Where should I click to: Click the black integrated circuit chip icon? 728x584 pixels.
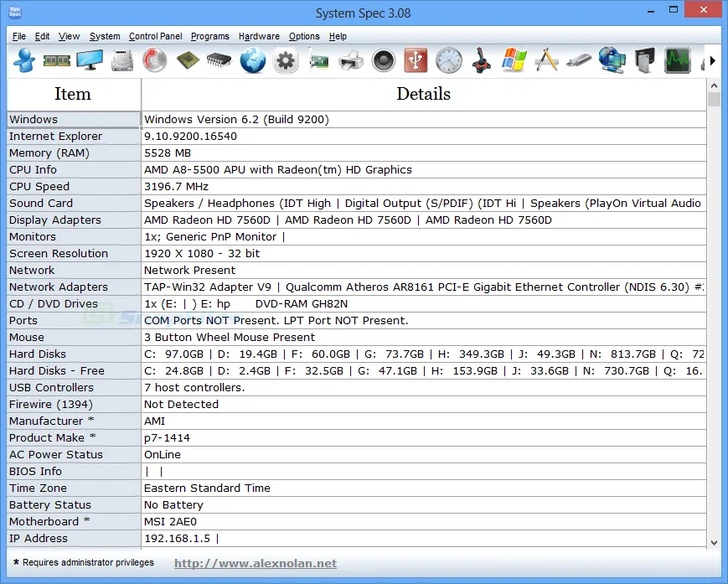[219, 60]
